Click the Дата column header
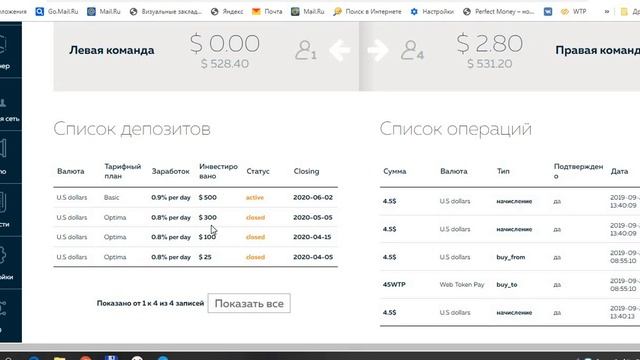The width and height of the screenshot is (640, 360). pos(619,171)
